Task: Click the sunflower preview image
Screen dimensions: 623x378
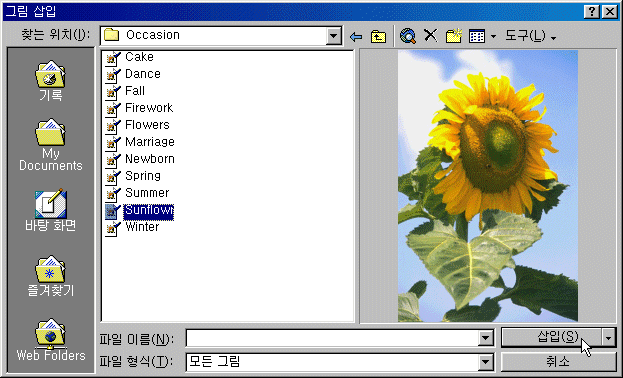Action: (488, 186)
